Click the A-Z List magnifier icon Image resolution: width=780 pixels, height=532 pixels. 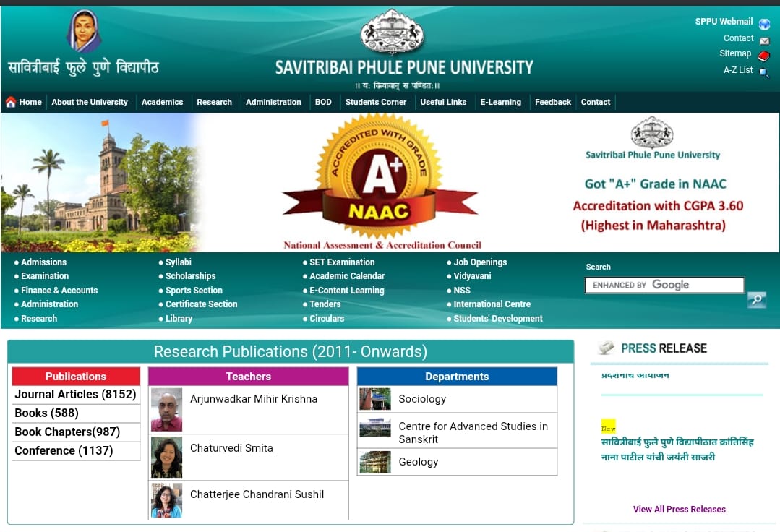pyautogui.click(x=764, y=72)
